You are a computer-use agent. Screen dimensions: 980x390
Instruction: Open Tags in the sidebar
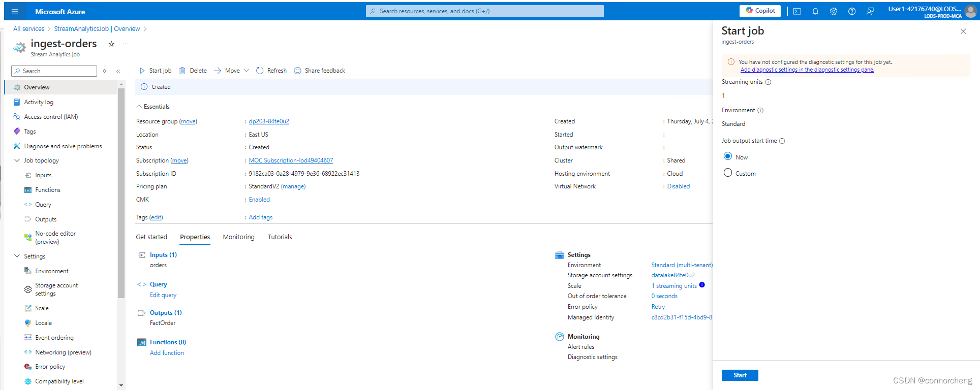coord(30,132)
